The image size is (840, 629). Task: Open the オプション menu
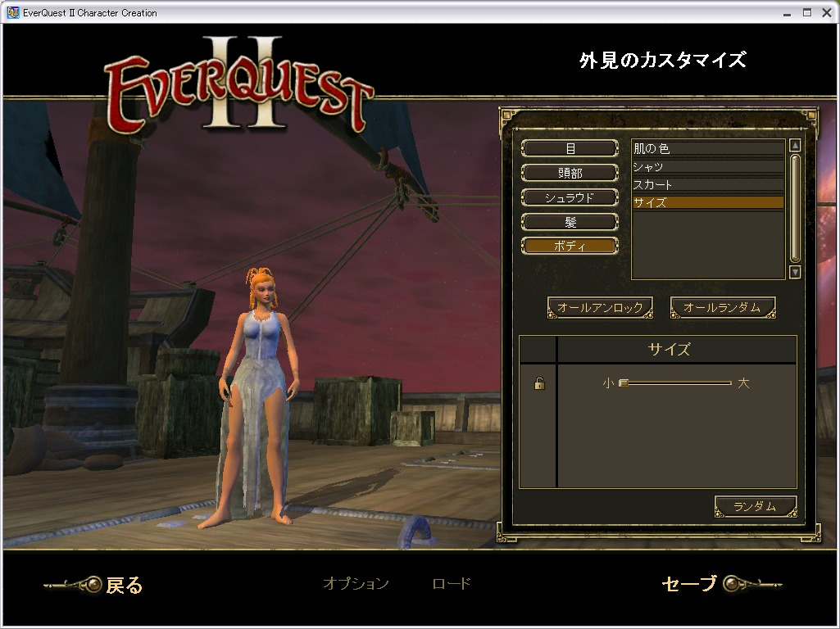pyautogui.click(x=356, y=583)
